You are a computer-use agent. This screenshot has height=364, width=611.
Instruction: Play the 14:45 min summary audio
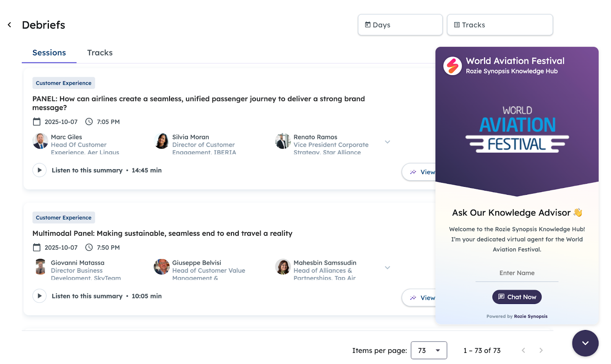(x=39, y=170)
